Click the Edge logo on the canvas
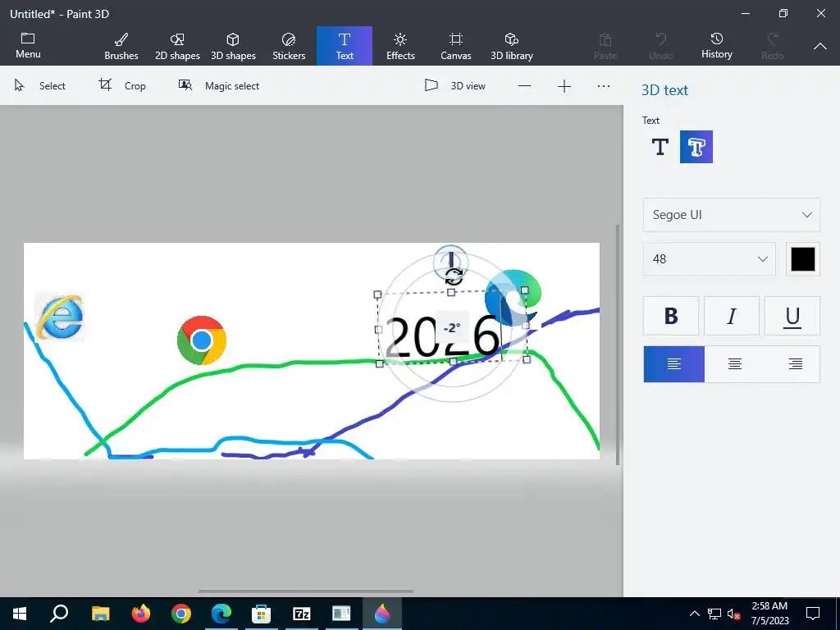Viewport: 840px width, 630px height. [x=513, y=297]
